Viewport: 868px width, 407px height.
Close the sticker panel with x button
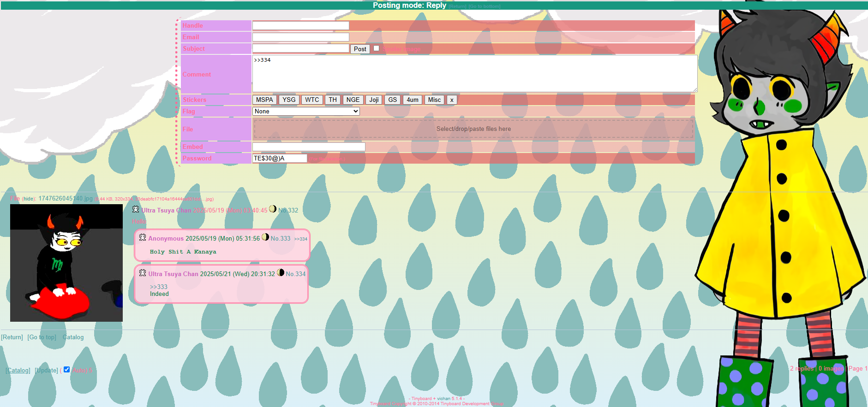452,100
